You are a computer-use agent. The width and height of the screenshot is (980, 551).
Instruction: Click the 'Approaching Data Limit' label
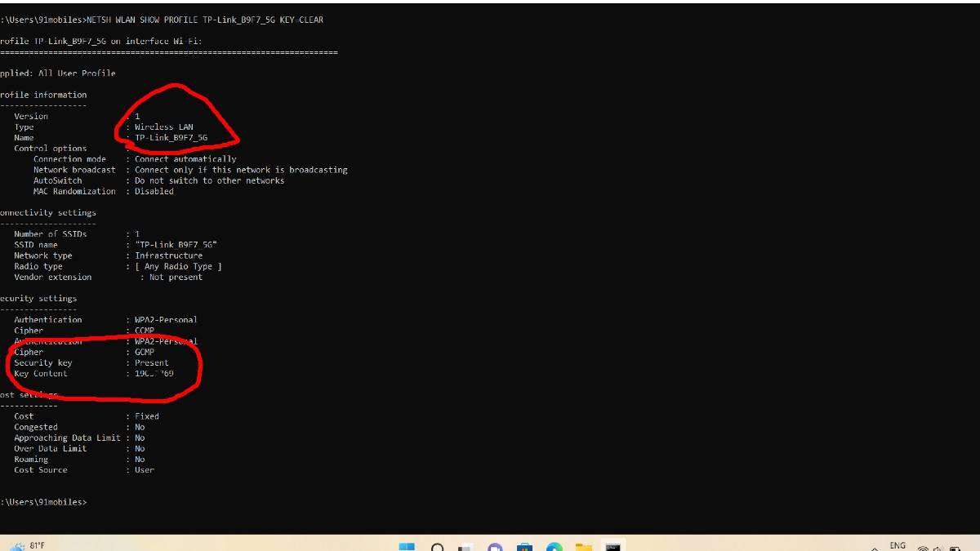(67, 438)
